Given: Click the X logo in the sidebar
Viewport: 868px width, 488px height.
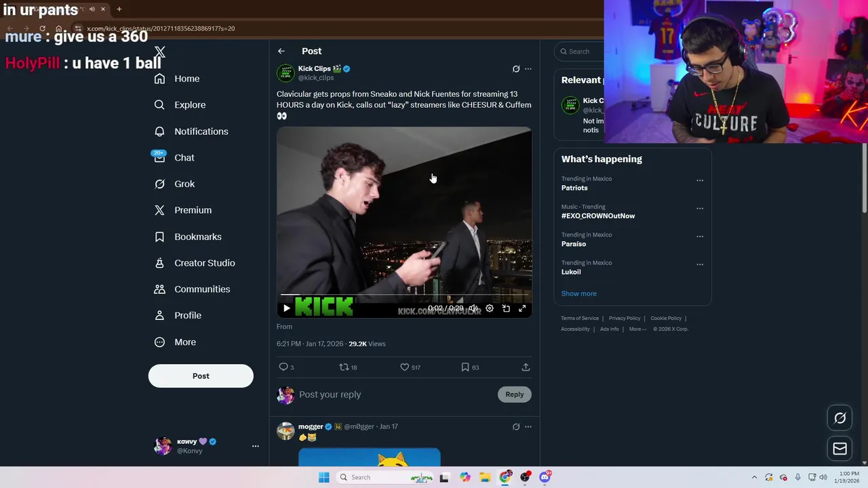Looking at the screenshot, I should 159,52.
